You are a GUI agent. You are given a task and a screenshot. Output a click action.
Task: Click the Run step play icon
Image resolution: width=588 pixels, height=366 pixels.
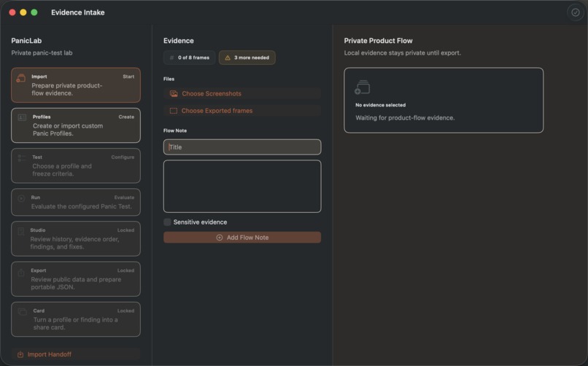point(21,198)
